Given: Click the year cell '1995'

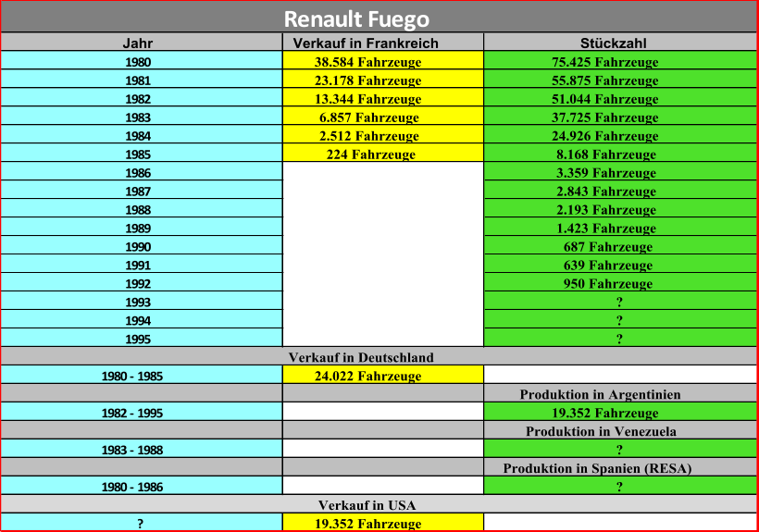Looking at the screenshot, I should click(x=142, y=337).
